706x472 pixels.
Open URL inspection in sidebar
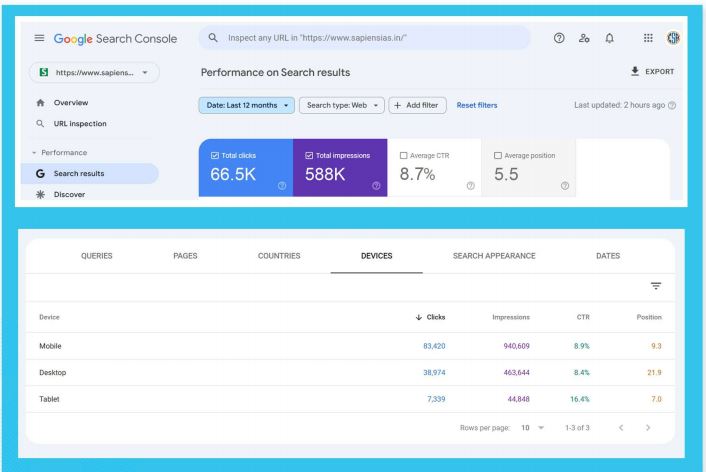[x=80, y=123]
